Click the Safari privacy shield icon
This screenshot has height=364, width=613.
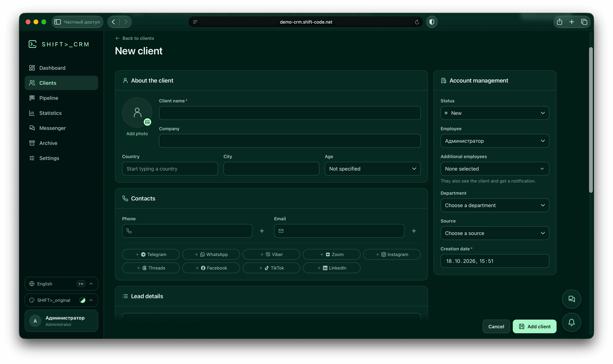point(432,22)
